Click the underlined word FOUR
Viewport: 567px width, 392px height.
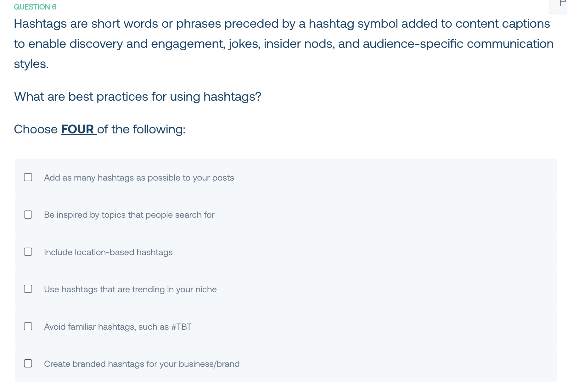pyautogui.click(x=78, y=129)
